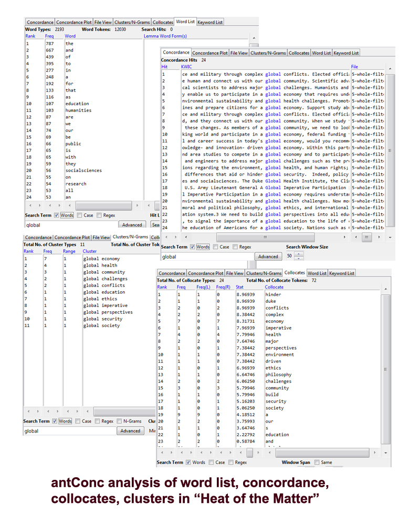Enable N-Grams checkbox in Clusters window
Image resolution: width=420 pixels, height=524 pixels.
pyautogui.click(x=119, y=421)
